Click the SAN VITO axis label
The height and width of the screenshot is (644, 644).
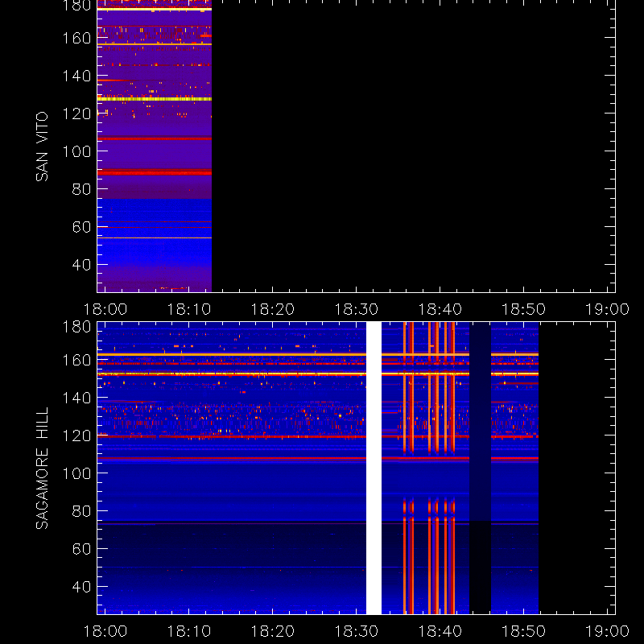[x=42, y=147]
